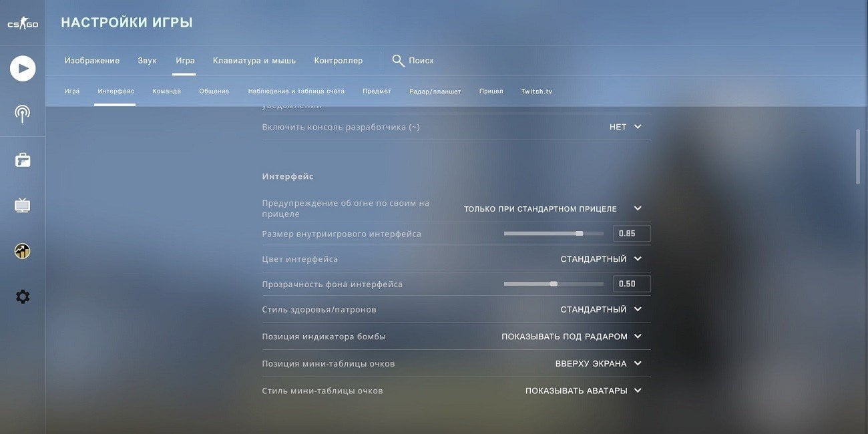Switch to the Звук tab
The height and width of the screenshot is (434, 868).
(x=147, y=61)
